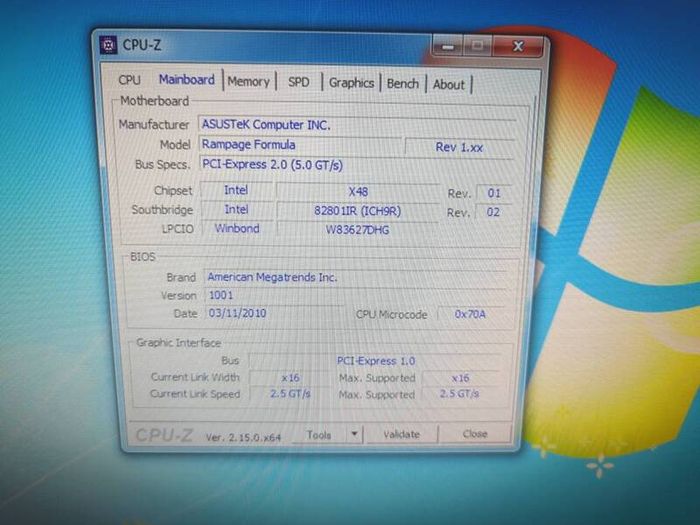Click the 'Rev 1.xx' field
This screenshot has width=700, height=525.
tap(459, 147)
